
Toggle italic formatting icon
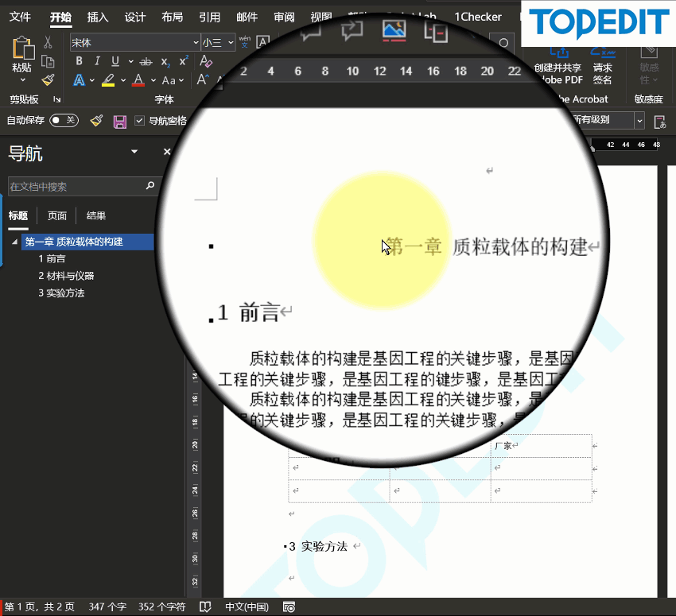pyautogui.click(x=98, y=61)
